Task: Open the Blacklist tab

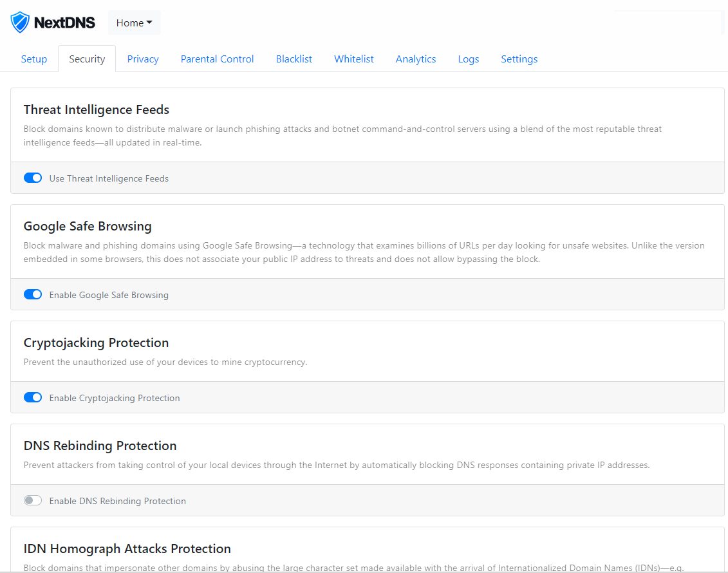Action: click(294, 59)
